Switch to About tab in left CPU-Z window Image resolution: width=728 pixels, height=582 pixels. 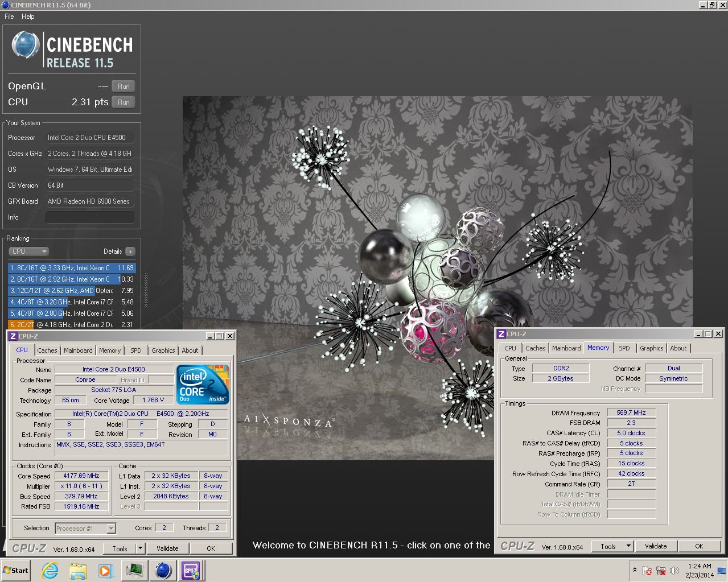(x=190, y=350)
